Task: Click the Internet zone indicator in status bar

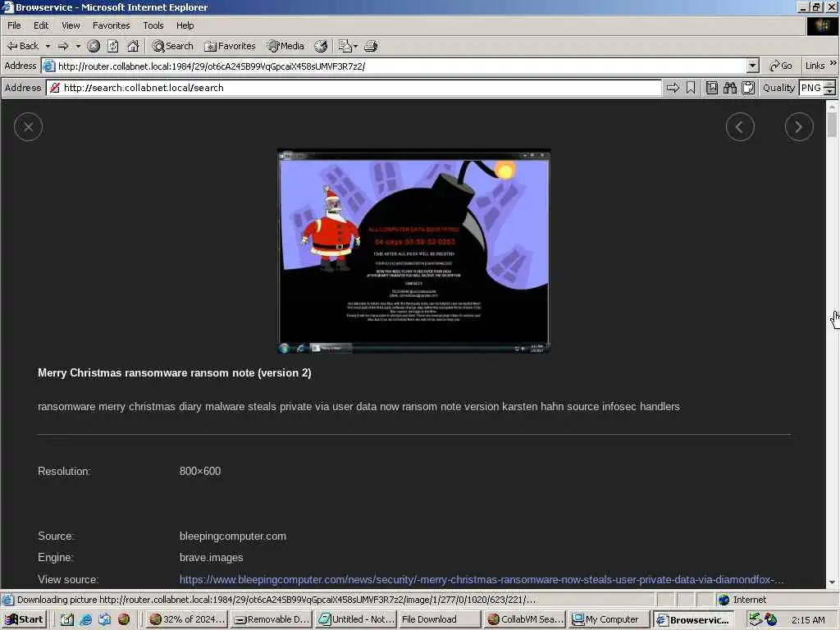Action: coord(742,600)
